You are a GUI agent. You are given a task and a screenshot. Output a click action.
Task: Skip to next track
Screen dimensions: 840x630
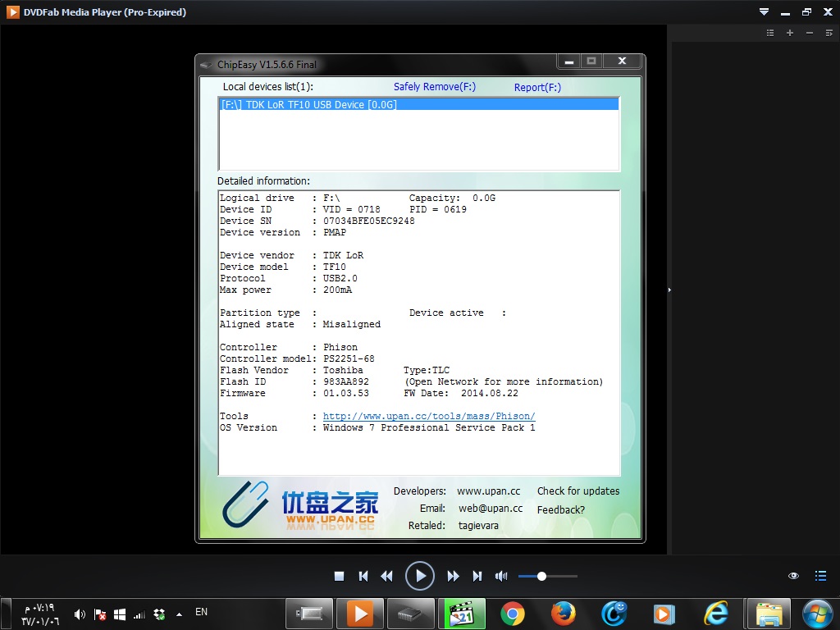pos(477,577)
